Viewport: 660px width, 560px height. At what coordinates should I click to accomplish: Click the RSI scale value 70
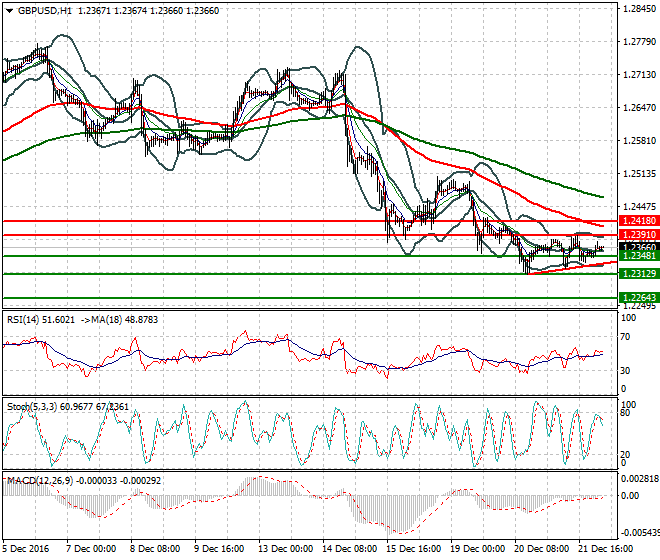pyautogui.click(x=625, y=337)
